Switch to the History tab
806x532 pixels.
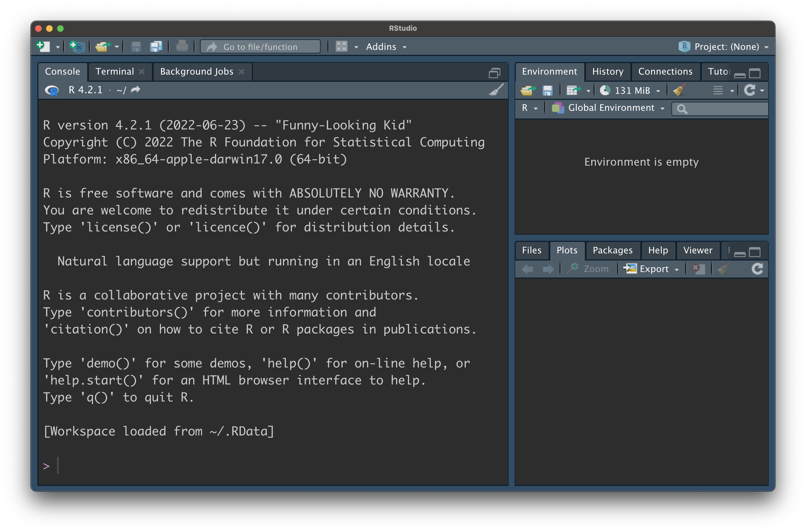click(608, 72)
